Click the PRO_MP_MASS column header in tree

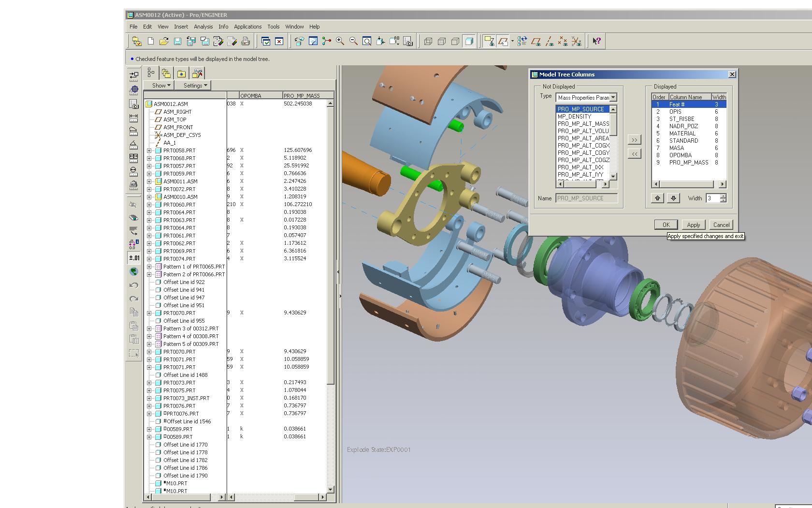[307, 95]
